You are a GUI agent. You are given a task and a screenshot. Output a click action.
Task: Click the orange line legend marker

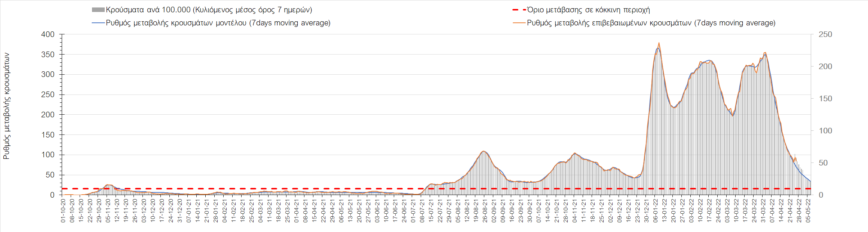pyautogui.click(x=519, y=23)
